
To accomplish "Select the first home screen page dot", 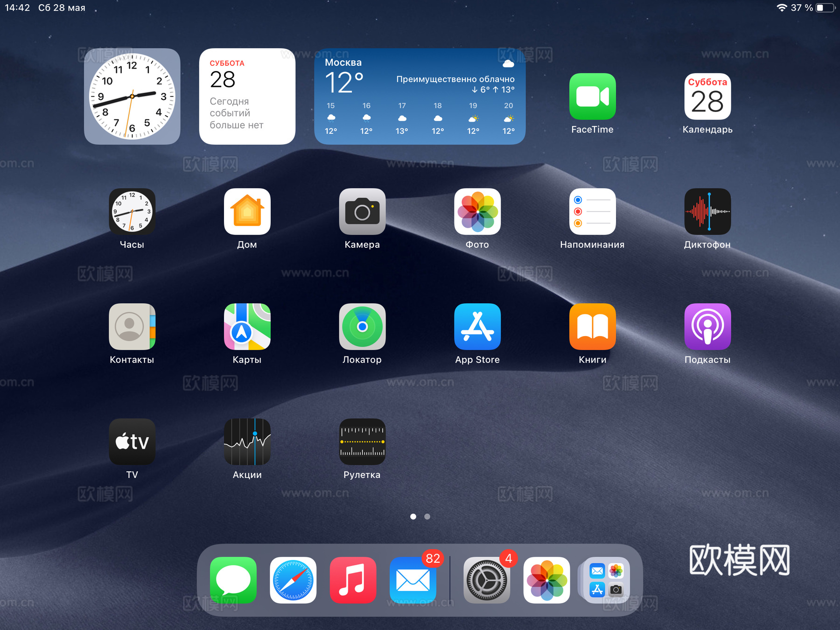I will pyautogui.click(x=413, y=517).
